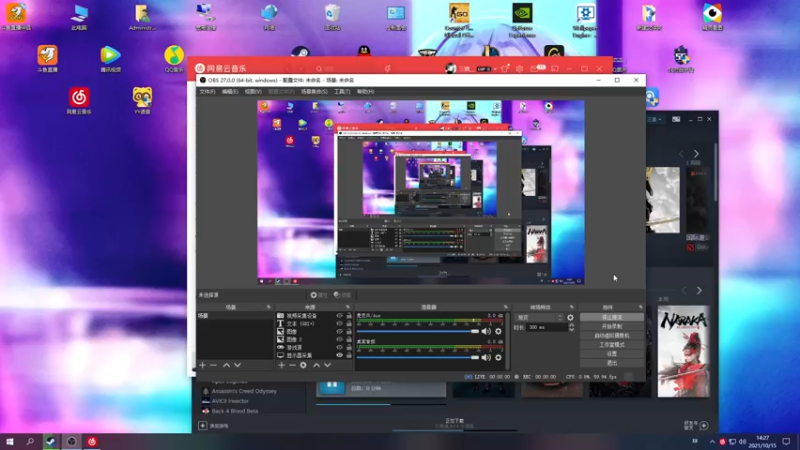Screen dimensions: 800x450
Task: Open the scene transition type dropdown
Action: coord(539,317)
